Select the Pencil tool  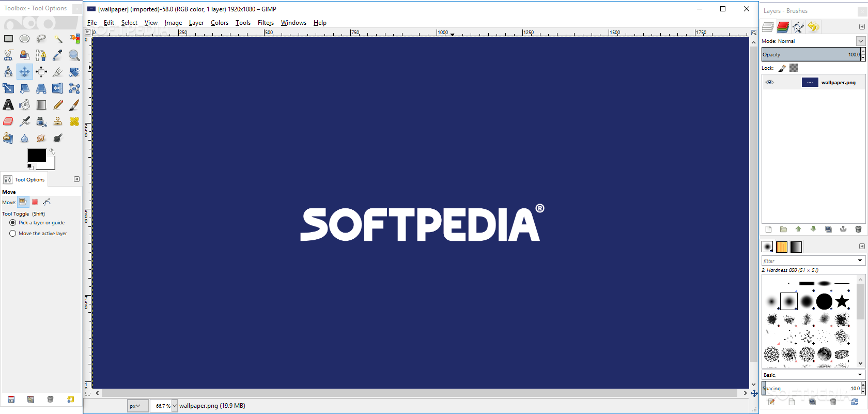pos(58,105)
